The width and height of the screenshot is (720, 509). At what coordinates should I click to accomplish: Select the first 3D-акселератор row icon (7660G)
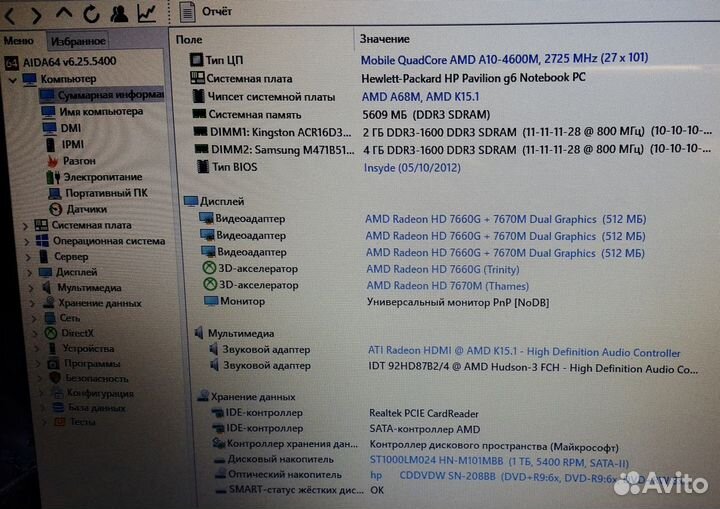209,268
